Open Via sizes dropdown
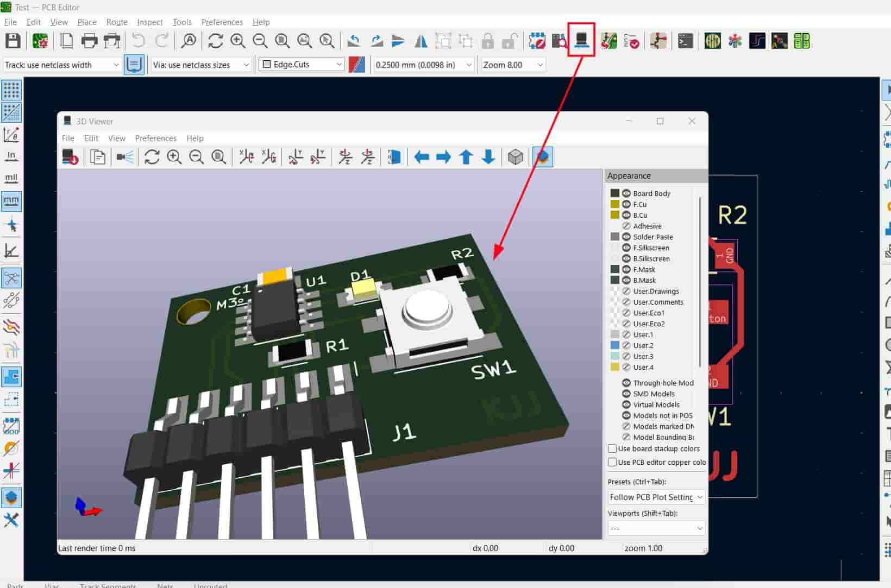891x588 pixels. (201, 65)
